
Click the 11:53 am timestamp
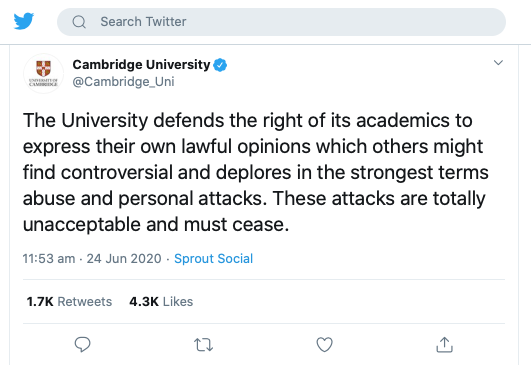tap(49, 259)
